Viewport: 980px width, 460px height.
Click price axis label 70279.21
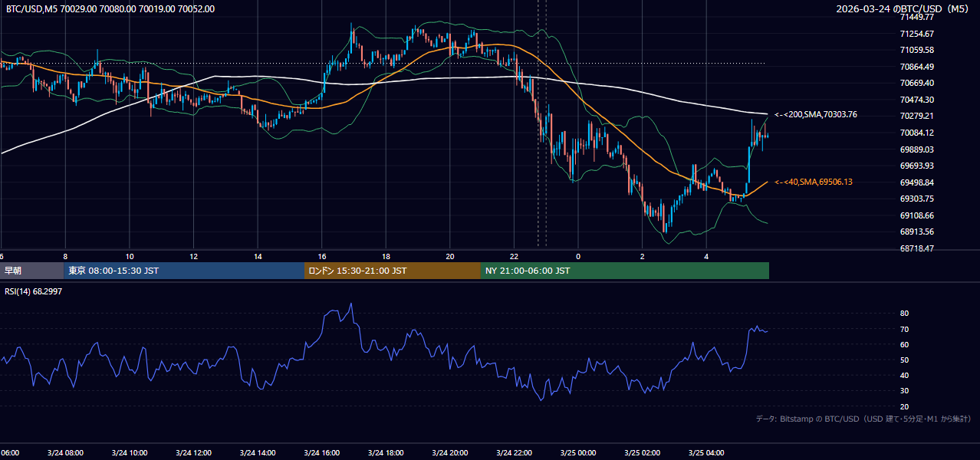(916, 116)
